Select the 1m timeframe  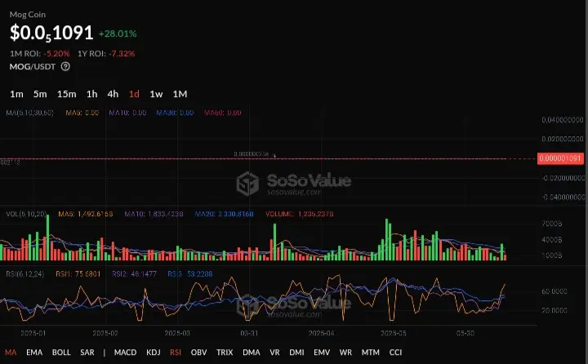pyautogui.click(x=16, y=94)
